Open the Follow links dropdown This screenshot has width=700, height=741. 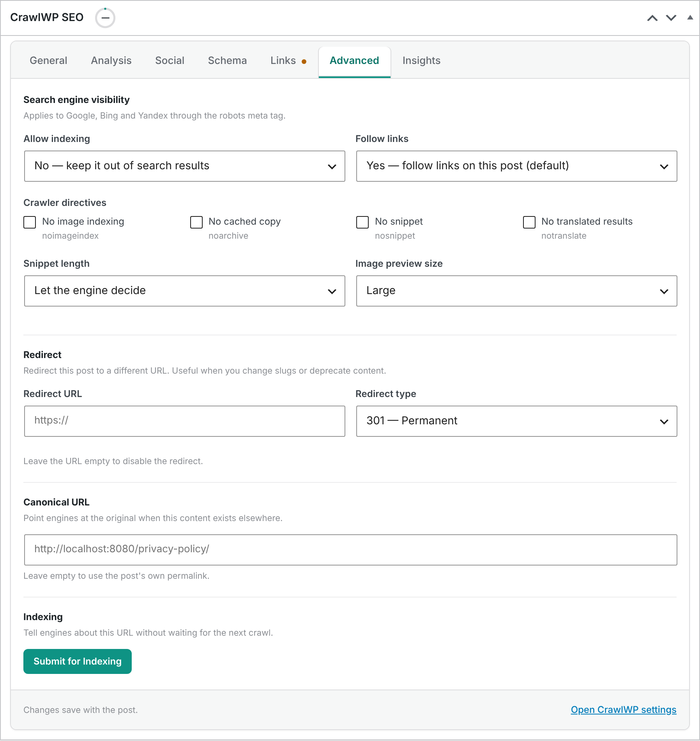point(516,166)
